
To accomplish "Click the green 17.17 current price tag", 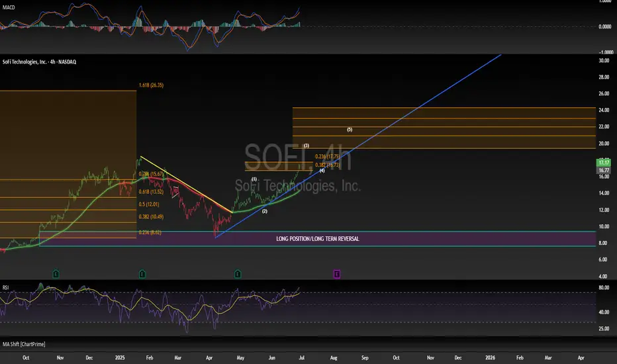I will tap(604, 163).
